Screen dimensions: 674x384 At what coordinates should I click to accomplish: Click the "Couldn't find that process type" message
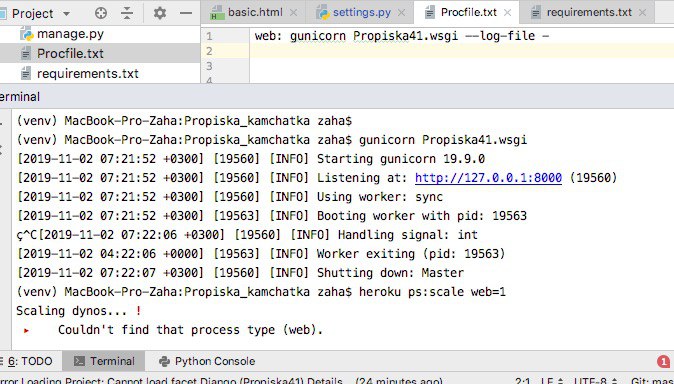tap(190, 330)
